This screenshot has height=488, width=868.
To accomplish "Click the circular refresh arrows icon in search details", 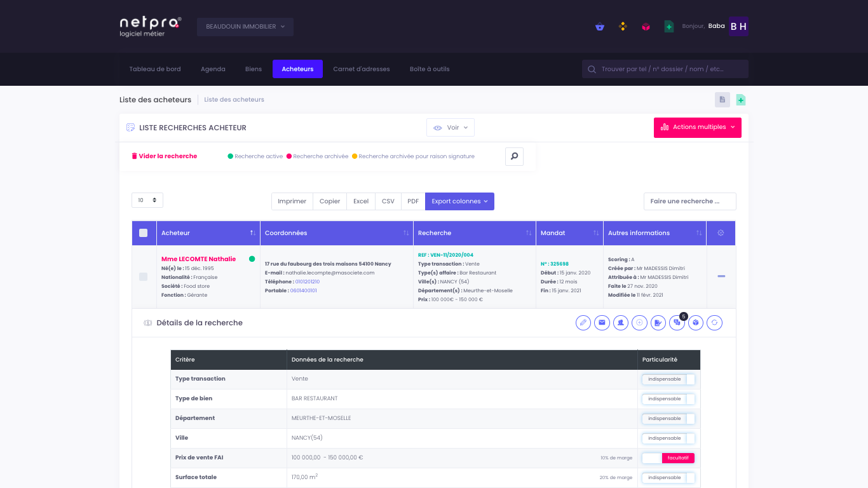I will (714, 323).
